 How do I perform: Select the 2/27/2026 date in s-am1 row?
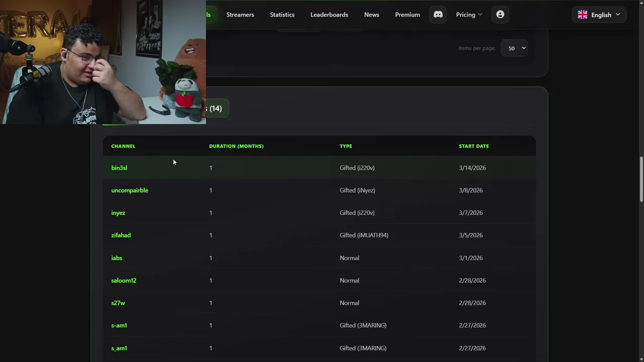(472, 325)
